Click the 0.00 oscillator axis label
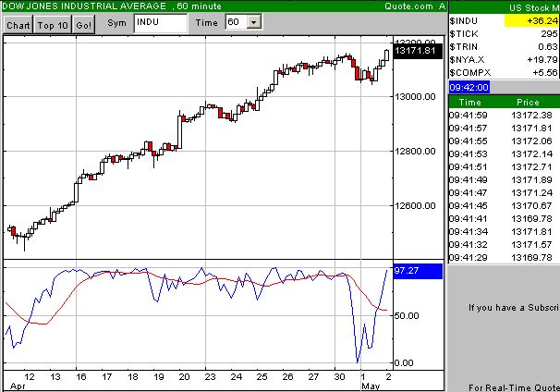This screenshot has height=392, width=560. tap(404, 362)
